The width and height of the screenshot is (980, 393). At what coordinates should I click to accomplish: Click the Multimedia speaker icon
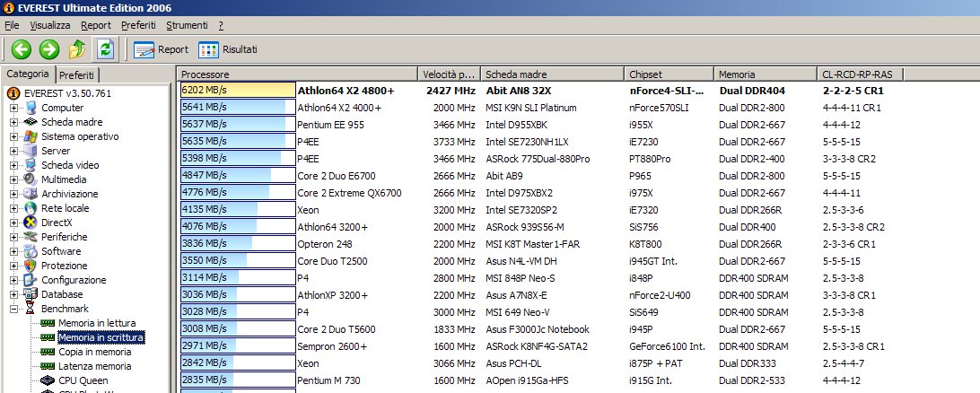click(x=30, y=180)
